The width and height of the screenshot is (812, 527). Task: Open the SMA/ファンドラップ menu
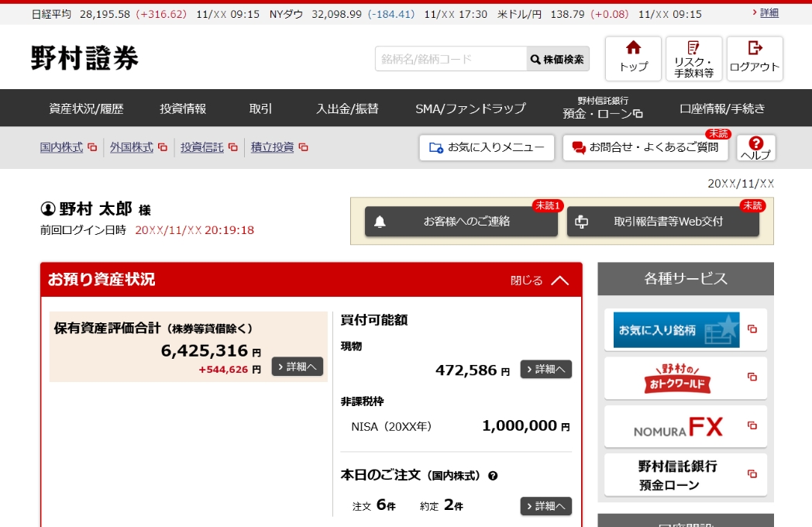[x=470, y=108]
